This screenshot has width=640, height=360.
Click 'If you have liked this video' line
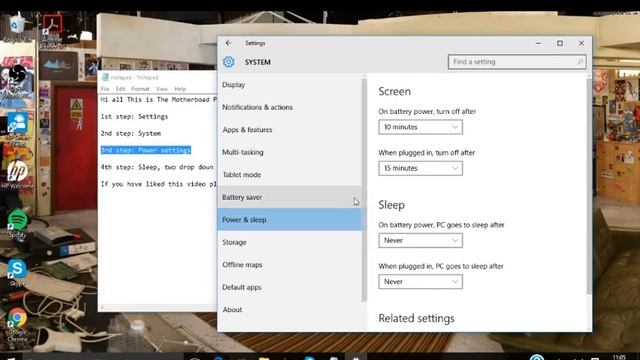158,184
